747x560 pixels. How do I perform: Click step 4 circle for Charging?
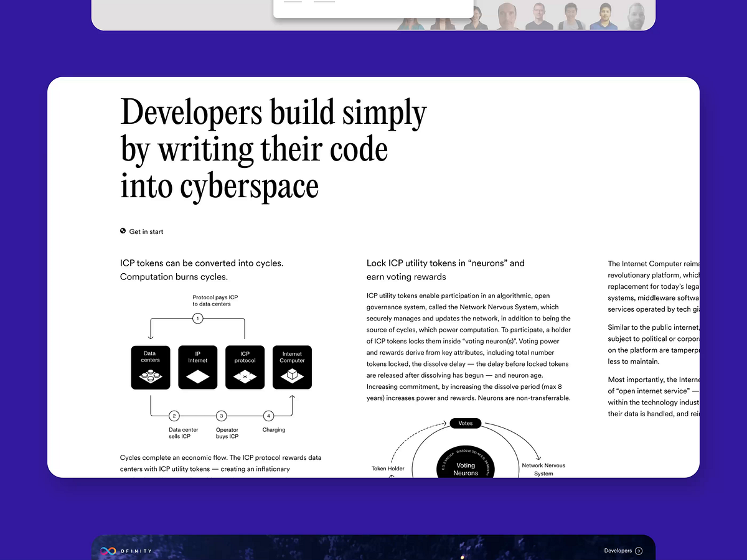pyautogui.click(x=268, y=416)
